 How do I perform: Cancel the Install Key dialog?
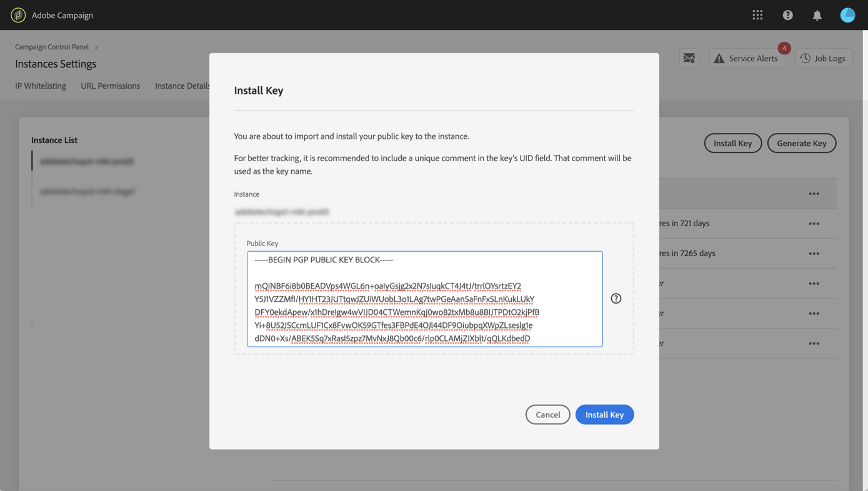tap(547, 414)
